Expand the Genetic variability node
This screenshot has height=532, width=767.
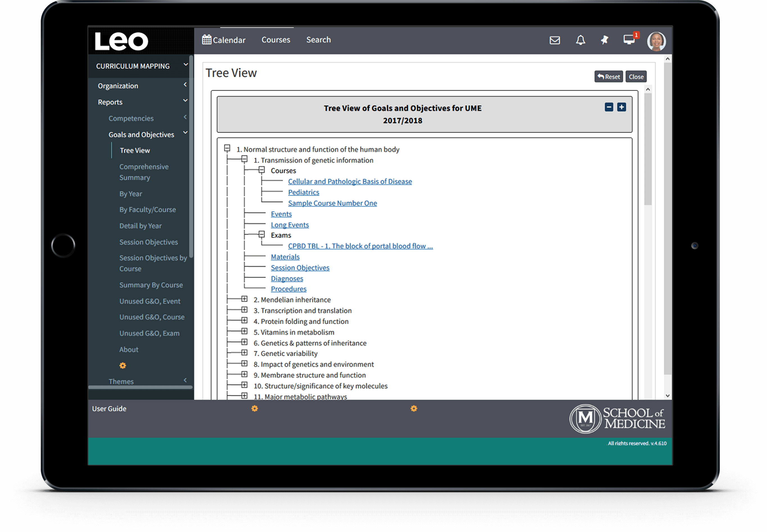(244, 353)
